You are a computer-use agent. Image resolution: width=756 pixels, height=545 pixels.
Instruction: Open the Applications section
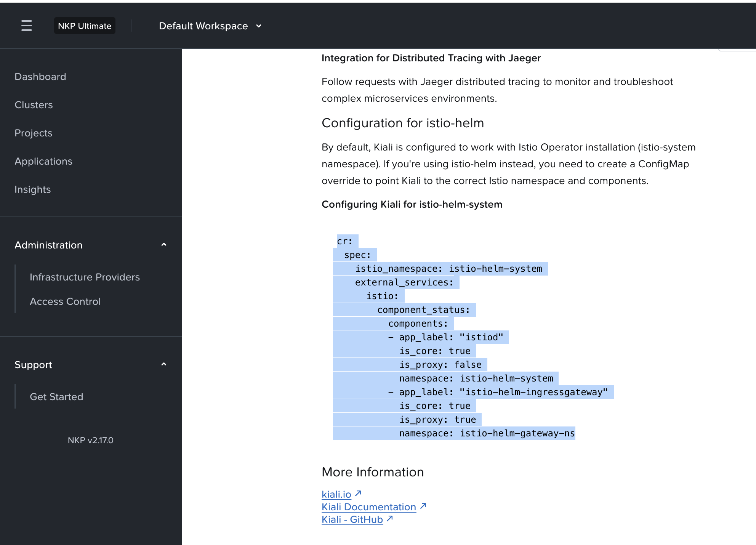(43, 161)
